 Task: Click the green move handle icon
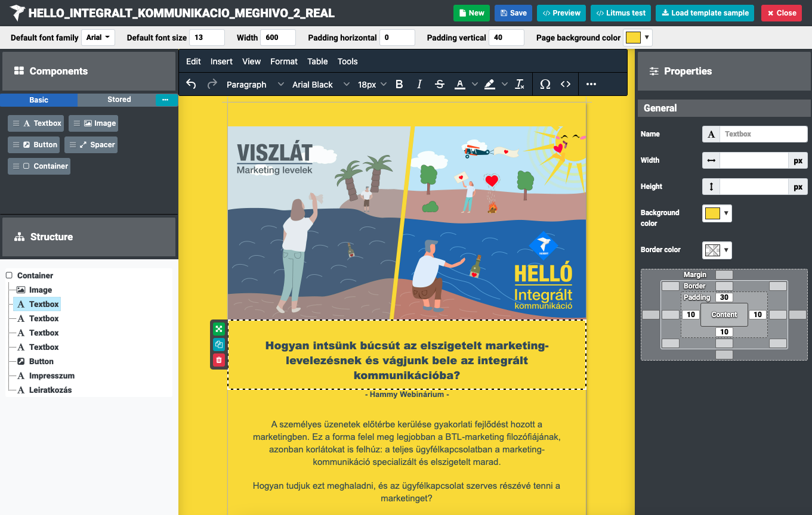[x=219, y=329]
